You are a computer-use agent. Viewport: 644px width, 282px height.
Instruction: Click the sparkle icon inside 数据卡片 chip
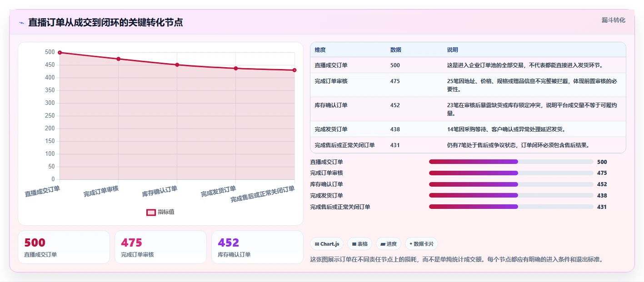[x=411, y=244]
